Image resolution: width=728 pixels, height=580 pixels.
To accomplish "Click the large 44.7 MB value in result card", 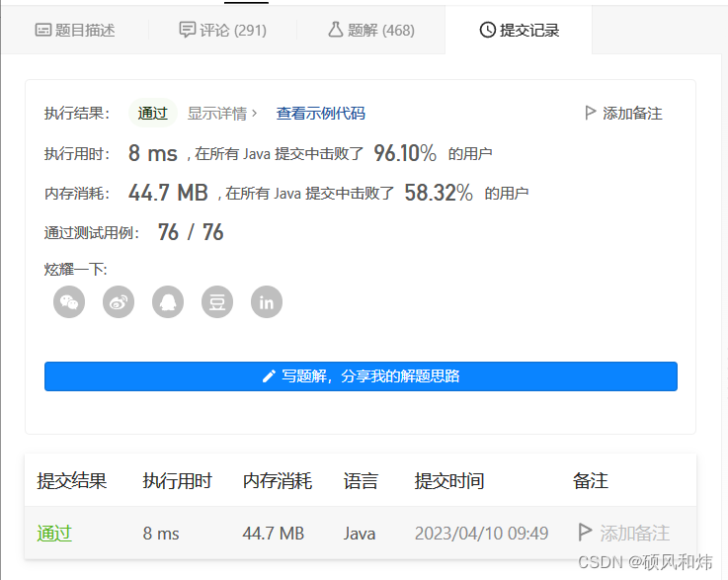I will (x=168, y=193).
